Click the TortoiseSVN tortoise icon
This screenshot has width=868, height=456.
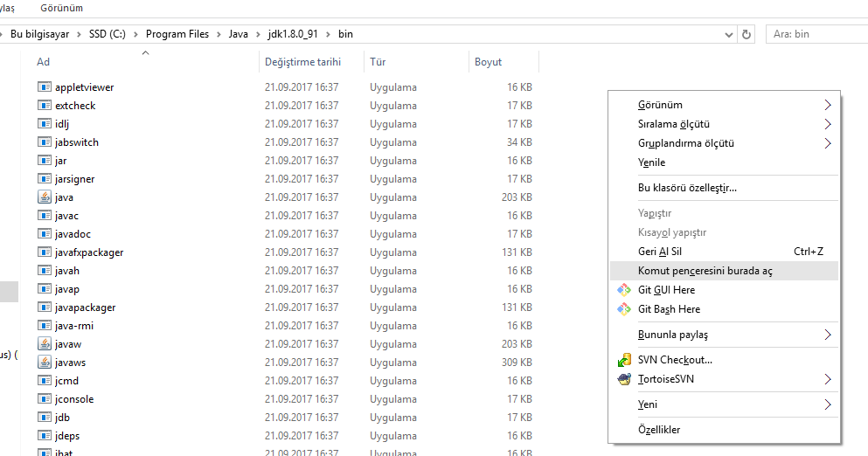[x=624, y=379]
